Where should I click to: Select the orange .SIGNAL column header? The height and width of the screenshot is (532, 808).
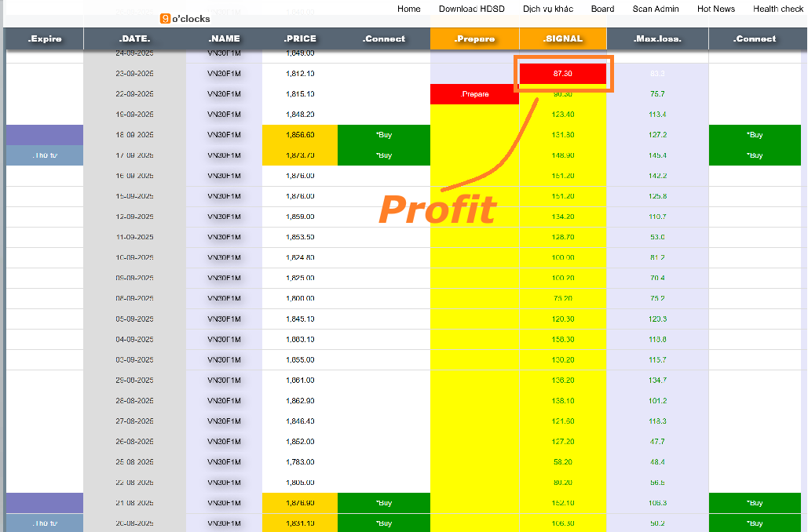[x=563, y=38]
